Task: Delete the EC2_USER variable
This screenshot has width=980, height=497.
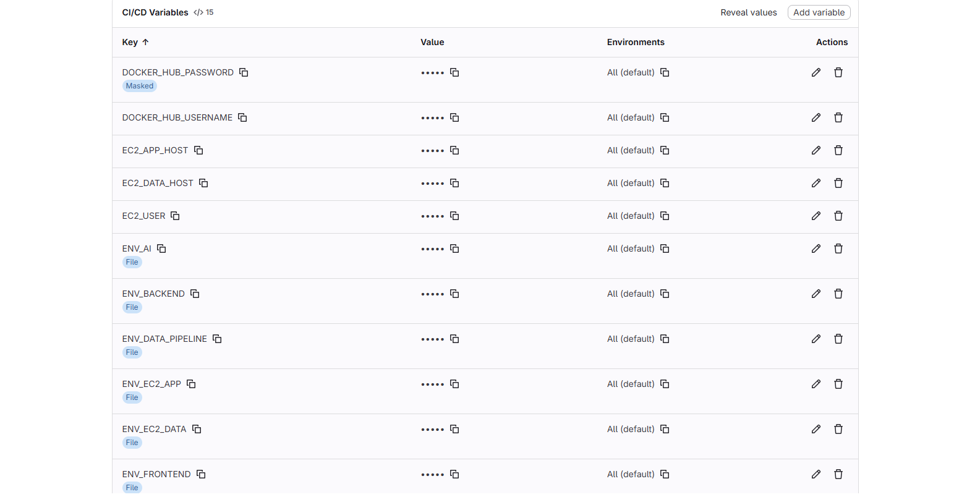Action: click(838, 216)
